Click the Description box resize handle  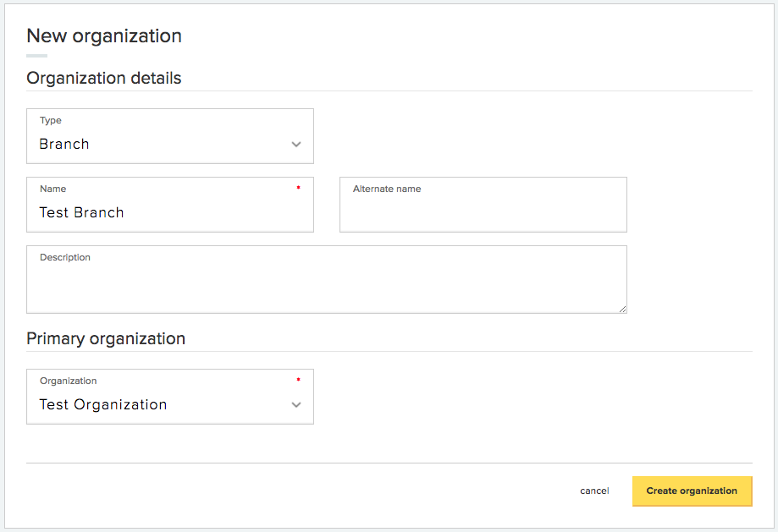(x=622, y=309)
